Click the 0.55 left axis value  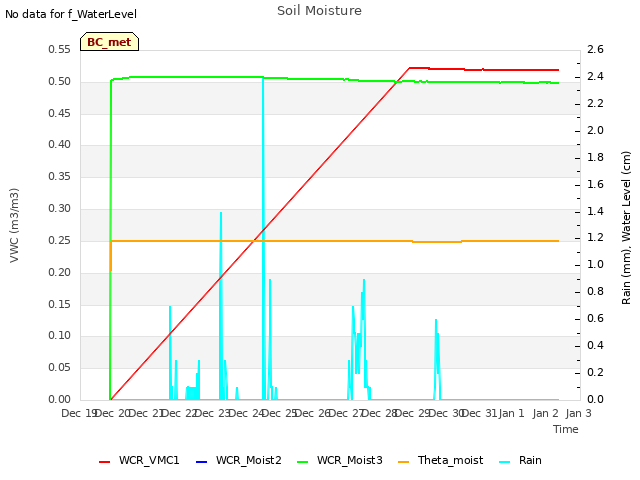click(59, 49)
